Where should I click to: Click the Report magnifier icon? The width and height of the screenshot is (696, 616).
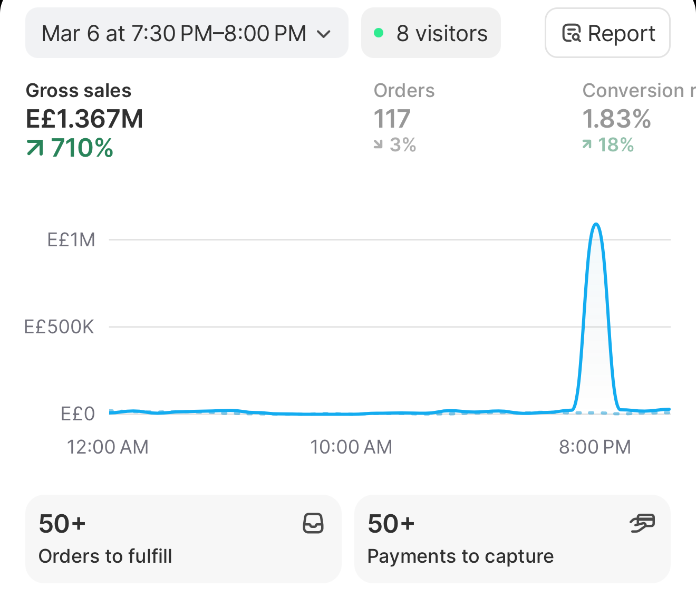[x=571, y=33]
